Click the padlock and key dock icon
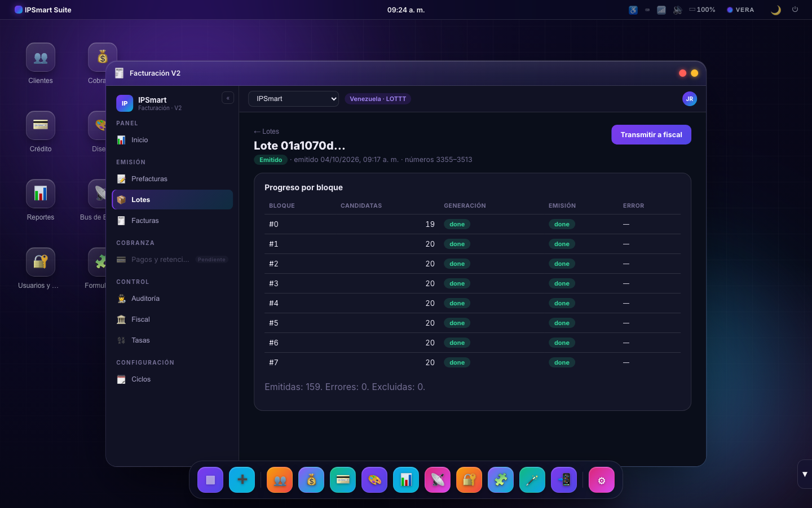 469,480
